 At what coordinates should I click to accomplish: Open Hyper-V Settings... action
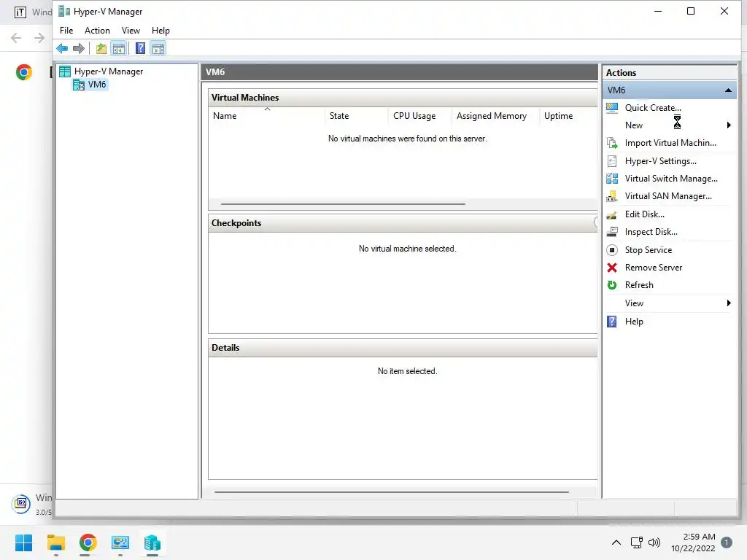(x=661, y=161)
